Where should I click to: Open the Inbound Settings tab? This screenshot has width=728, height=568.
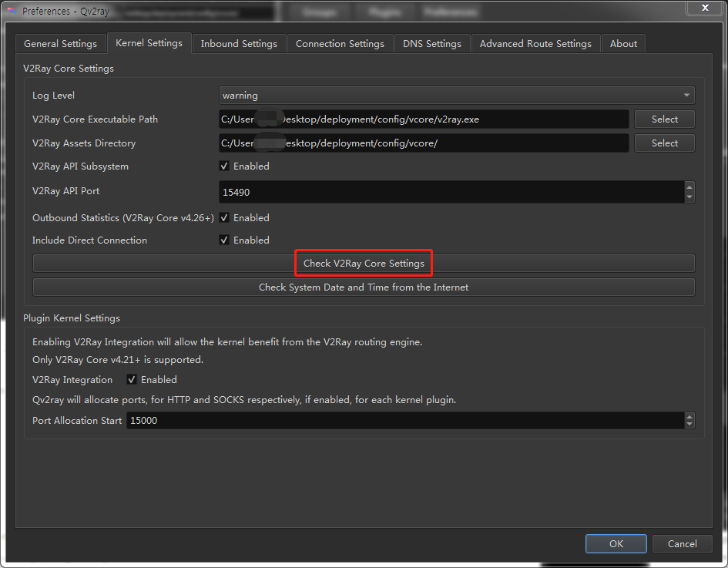pos(239,44)
